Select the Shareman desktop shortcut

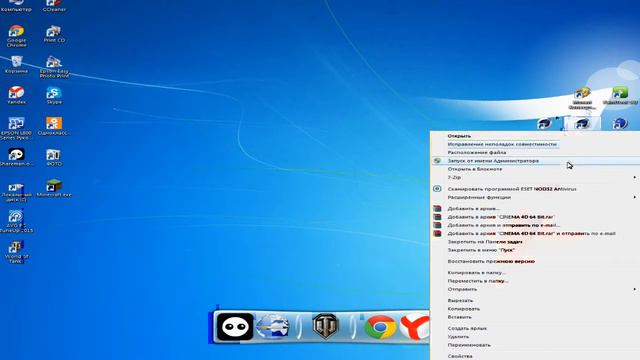[16, 157]
